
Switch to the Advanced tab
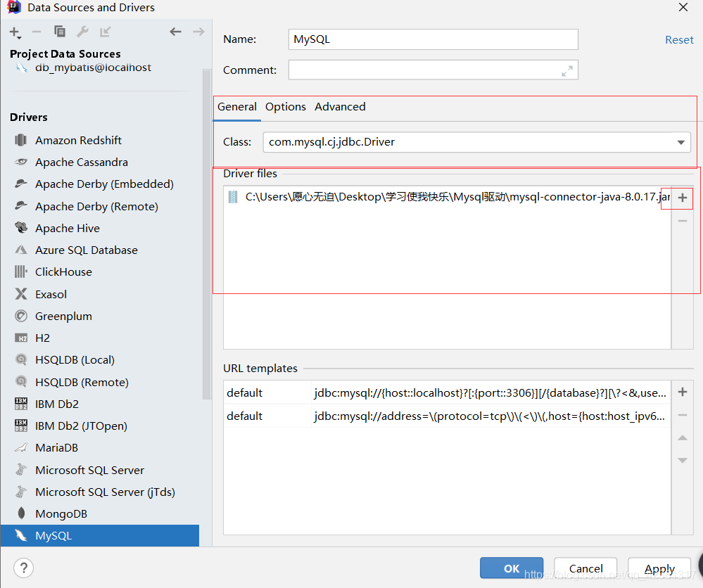[340, 107]
